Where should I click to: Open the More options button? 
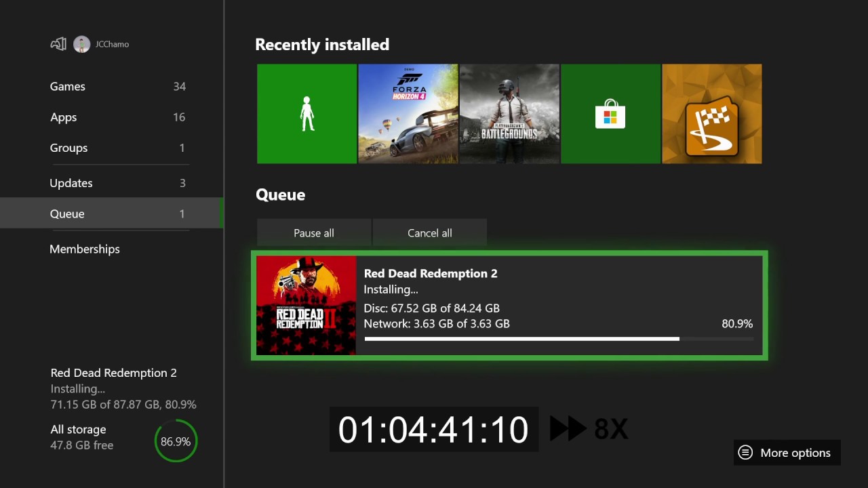tap(787, 453)
